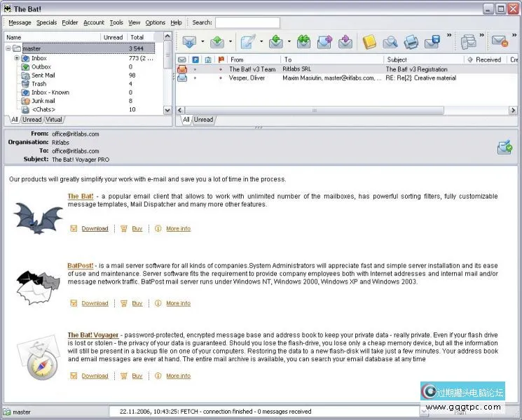Click the signed message icon in header pane
The height and width of the screenshot is (420, 522).
[504, 148]
